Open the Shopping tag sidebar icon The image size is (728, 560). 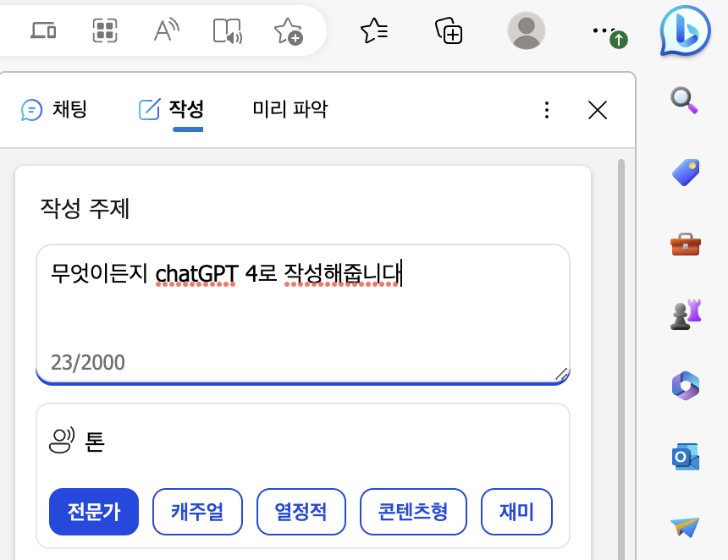tap(686, 173)
